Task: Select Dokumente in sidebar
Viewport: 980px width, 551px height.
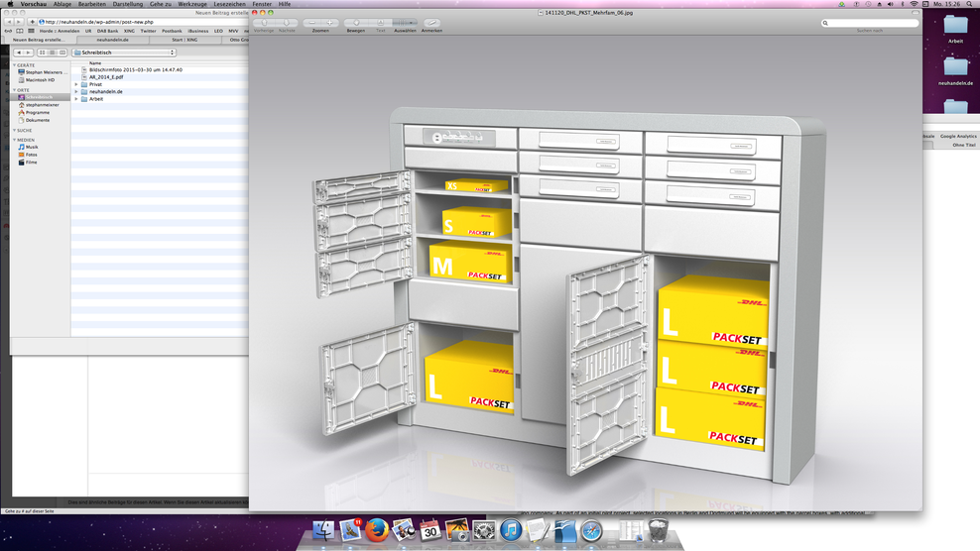Action: click(40, 120)
